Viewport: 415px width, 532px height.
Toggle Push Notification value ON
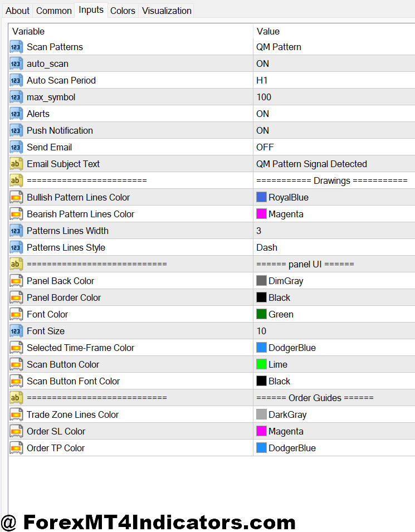tap(263, 130)
